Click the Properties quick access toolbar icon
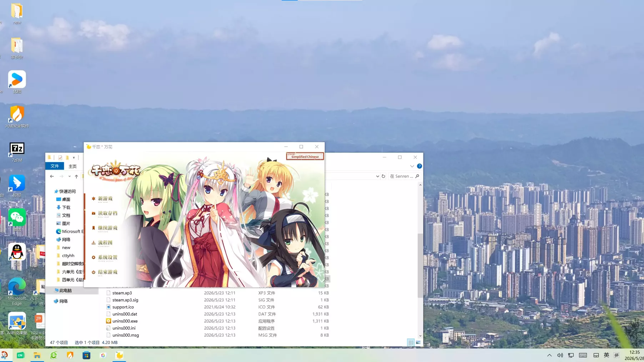Image resolution: width=644 pixels, height=362 pixels. point(60,157)
